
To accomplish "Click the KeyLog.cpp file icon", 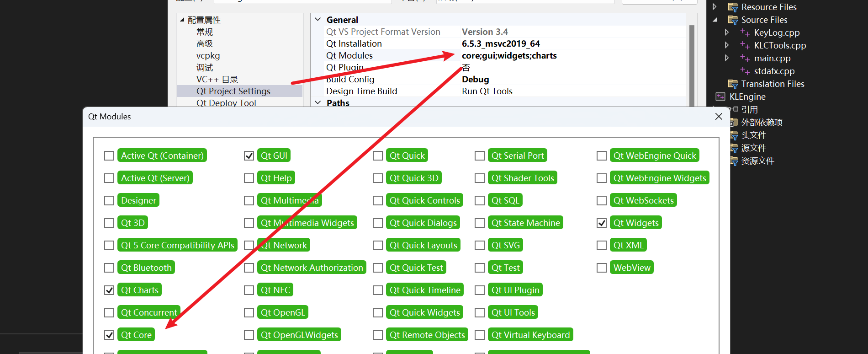I will [x=745, y=32].
